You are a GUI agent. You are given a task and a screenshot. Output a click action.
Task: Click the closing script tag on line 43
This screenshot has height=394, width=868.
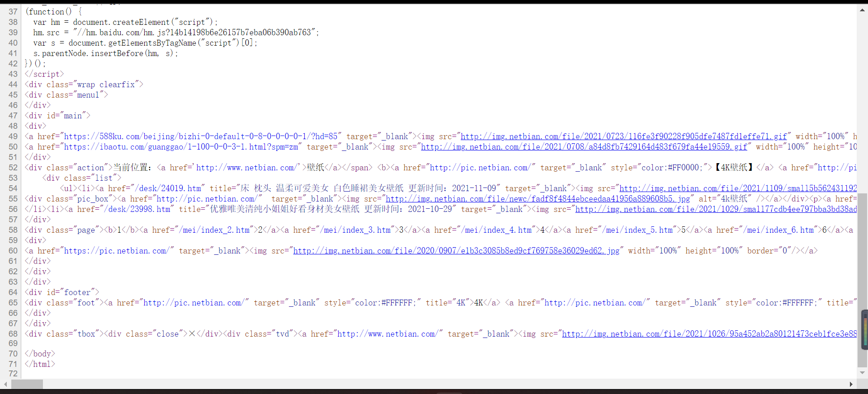[x=44, y=74]
